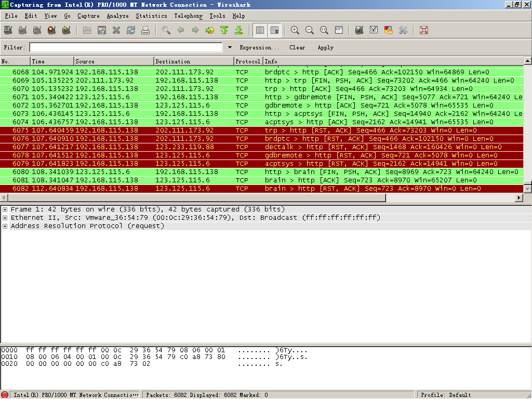
Task: Open the Statistics menu
Action: pos(151,16)
